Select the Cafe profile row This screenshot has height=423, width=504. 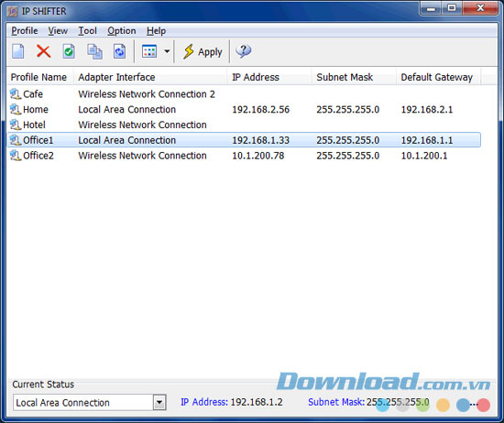(x=244, y=94)
